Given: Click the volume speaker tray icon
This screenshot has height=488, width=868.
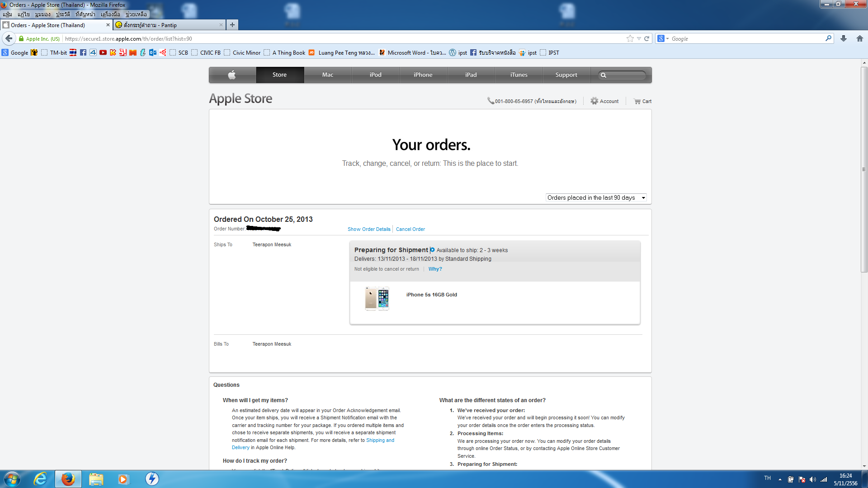Looking at the screenshot, I should tap(813, 479).
